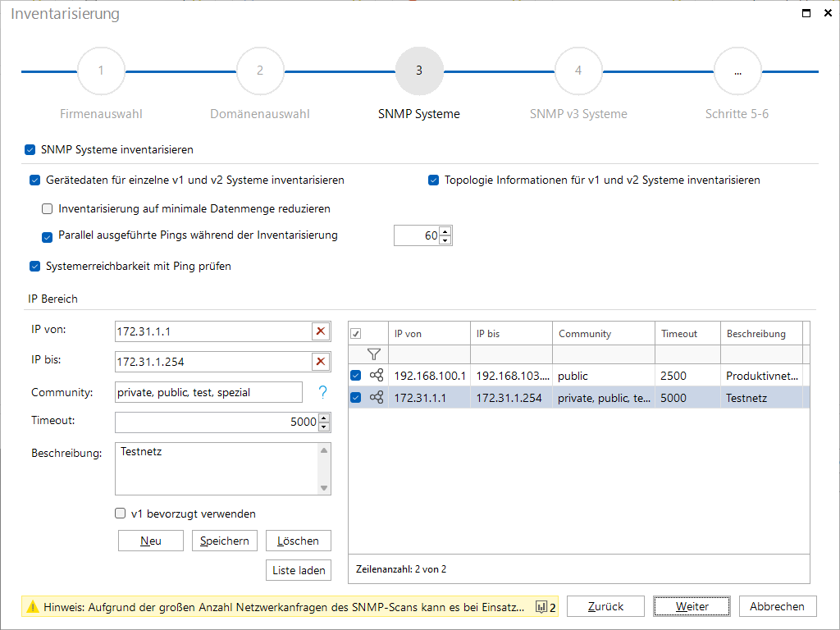This screenshot has width=840, height=630.
Task: Go to wizard step 4 SNMP v3 Systeme
Action: 578,71
